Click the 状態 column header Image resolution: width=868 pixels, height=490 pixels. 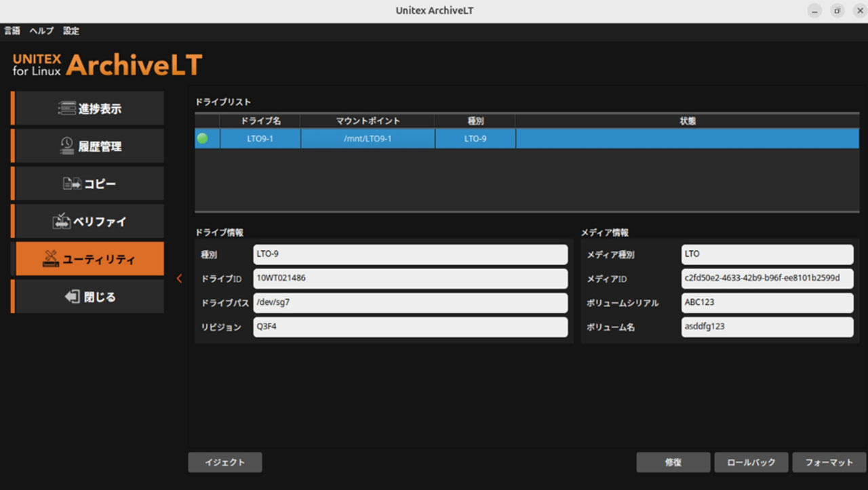coord(687,121)
